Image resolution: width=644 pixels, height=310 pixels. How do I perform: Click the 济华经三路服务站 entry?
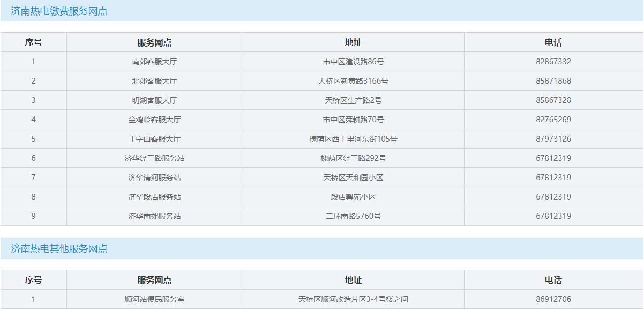click(154, 158)
